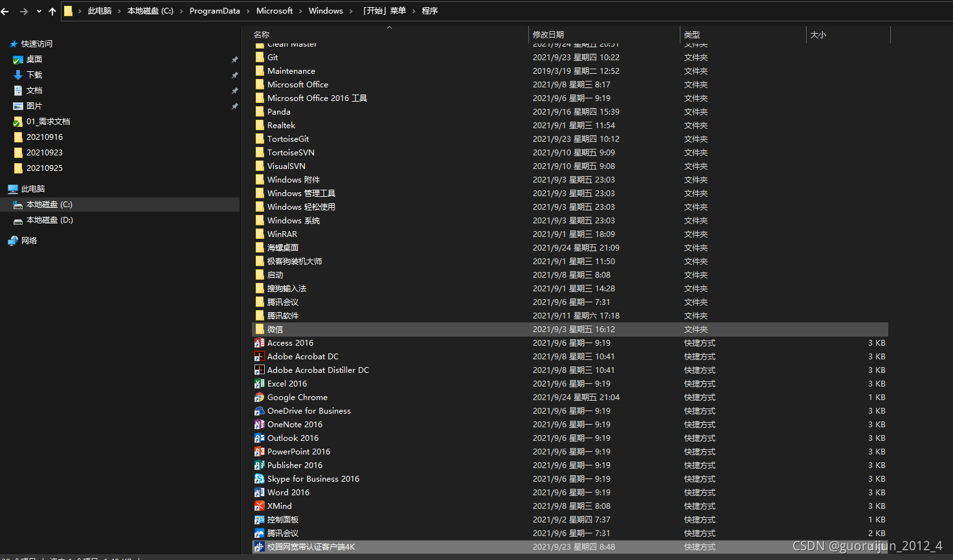The width and height of the screenshot is (953, 560).
Task: Select 此电脑 in the navigation pane
Action: tap(33, 189)
